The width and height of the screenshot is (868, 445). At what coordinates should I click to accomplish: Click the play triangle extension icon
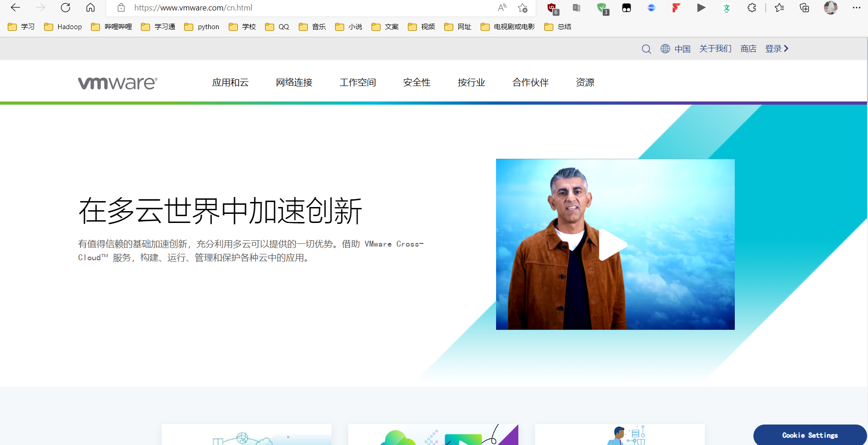click(701, 8)
